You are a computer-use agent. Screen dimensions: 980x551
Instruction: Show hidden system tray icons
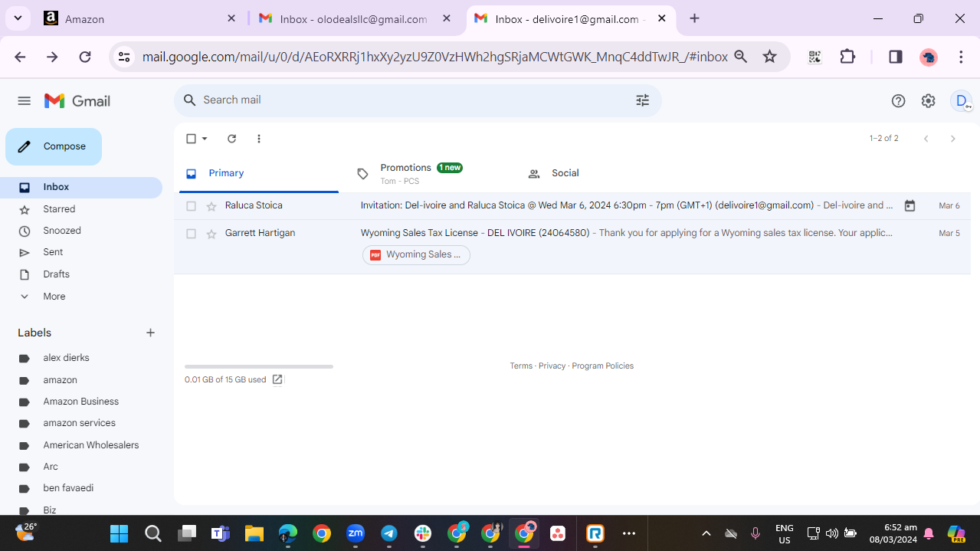[x=706, y=533]
